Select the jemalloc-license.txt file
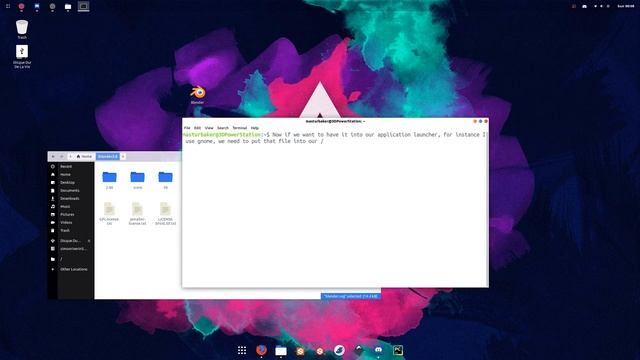This screenshot has height=360, width=640. click(138, 213)
